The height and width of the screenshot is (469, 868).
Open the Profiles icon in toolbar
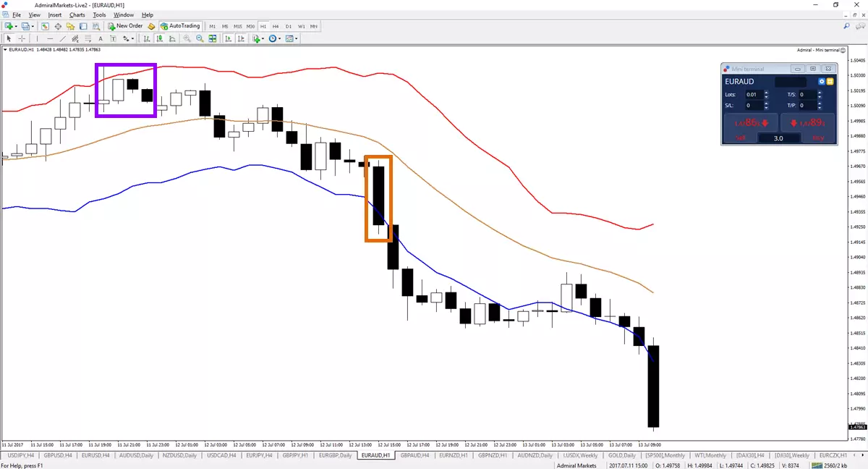click(x=26, y=25)
